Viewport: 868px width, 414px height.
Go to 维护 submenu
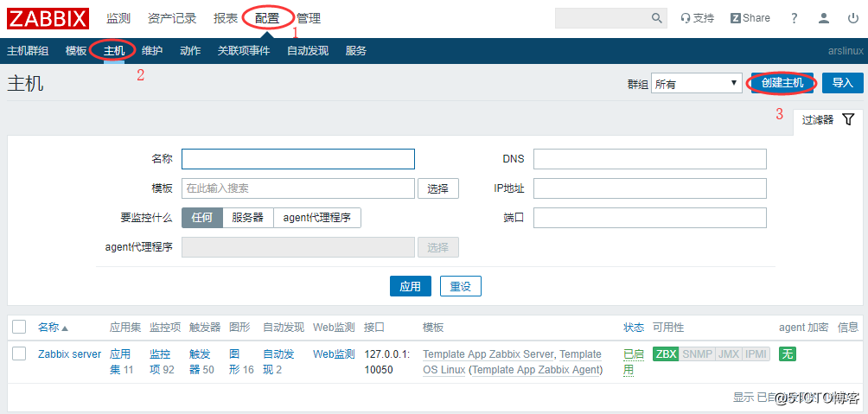click(x=151, y=51)
